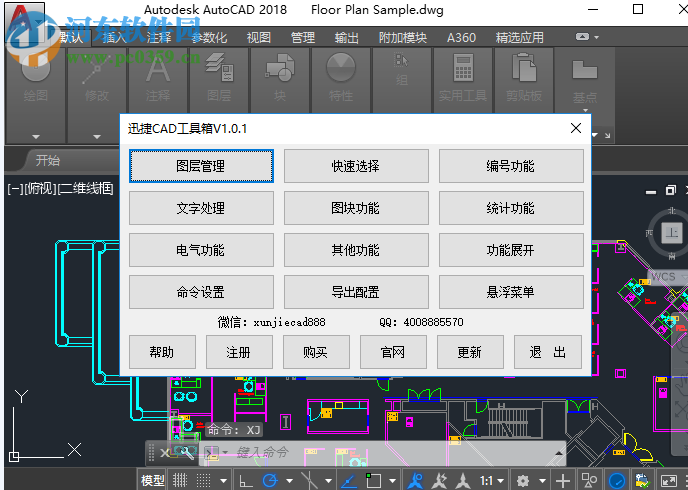Expand the 修改 panel with its bottom arrow
Viewport: 688px width, 490px height.
tap(97, 136)
